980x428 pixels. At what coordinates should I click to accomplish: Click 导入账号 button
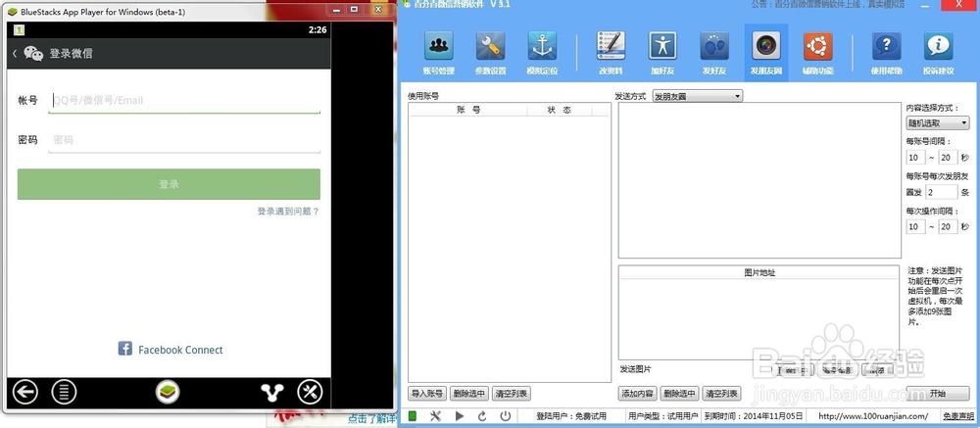coord(427,394)
